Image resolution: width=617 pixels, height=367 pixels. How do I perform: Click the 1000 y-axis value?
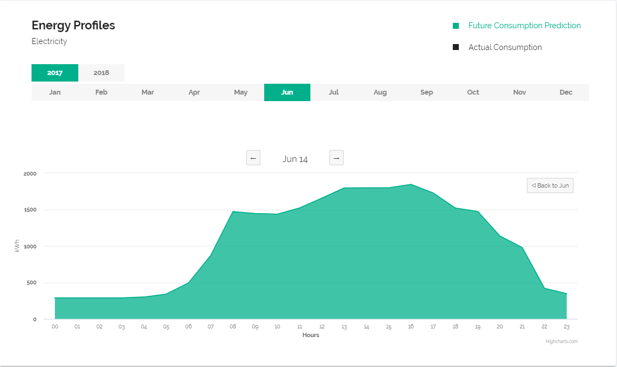click(x=30, y=246)
